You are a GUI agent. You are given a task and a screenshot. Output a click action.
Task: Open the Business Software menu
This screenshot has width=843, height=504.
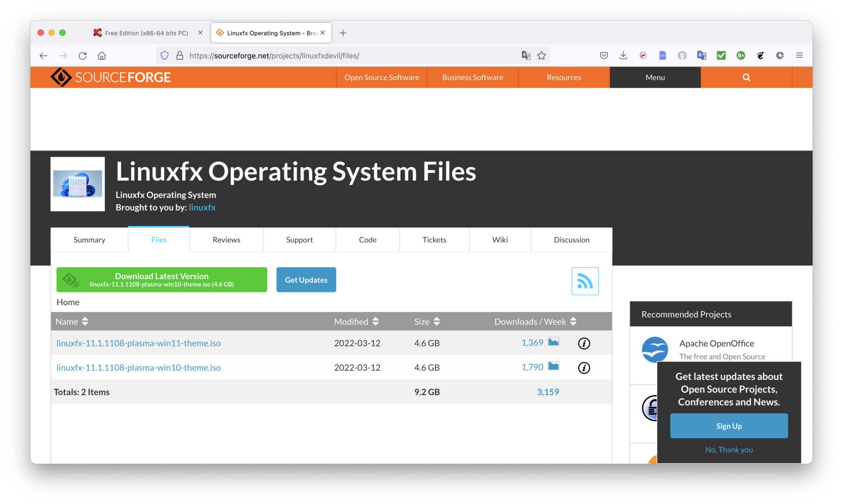472,77
